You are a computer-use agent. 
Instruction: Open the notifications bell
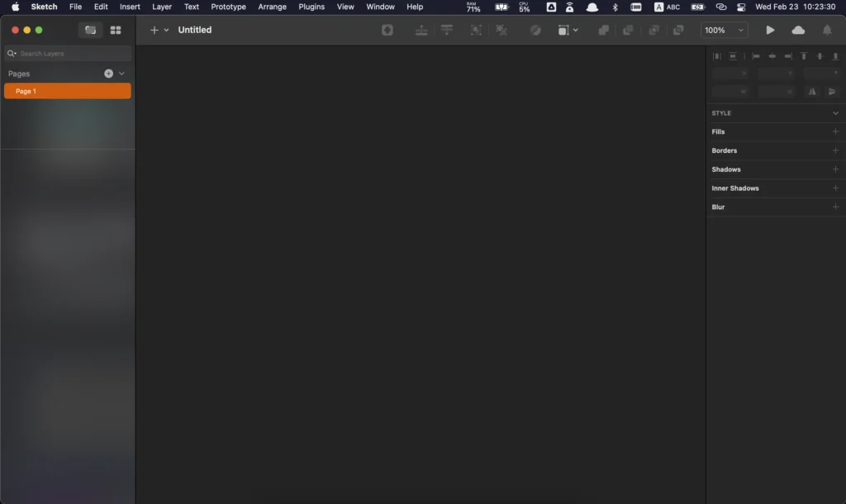click(825, 30)
